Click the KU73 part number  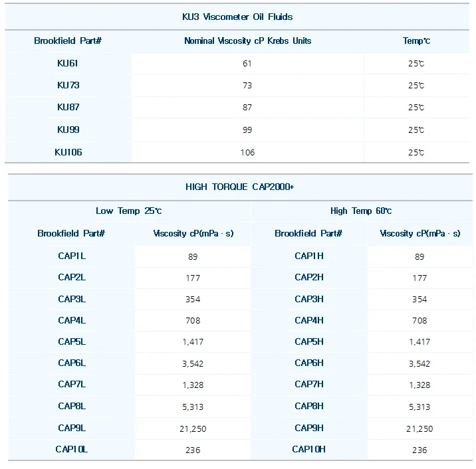pos(68,85)
